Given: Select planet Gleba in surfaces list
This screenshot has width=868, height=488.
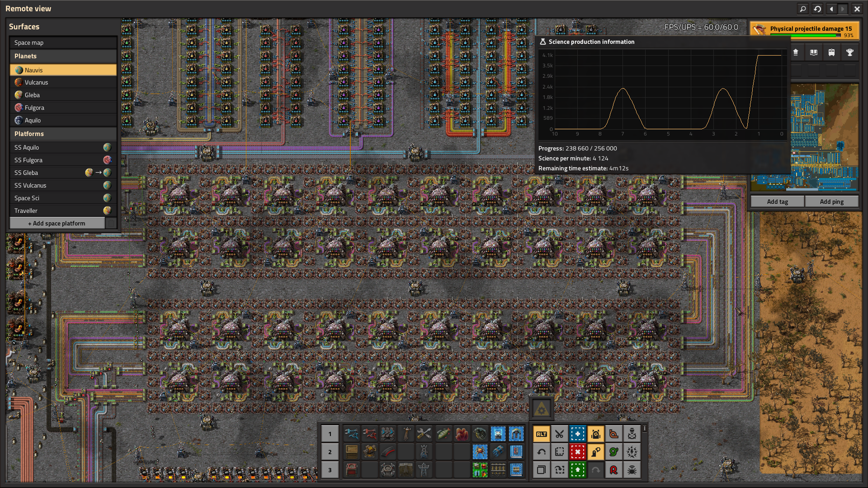Looking at the screenshot, I should [x=63, y=95].
